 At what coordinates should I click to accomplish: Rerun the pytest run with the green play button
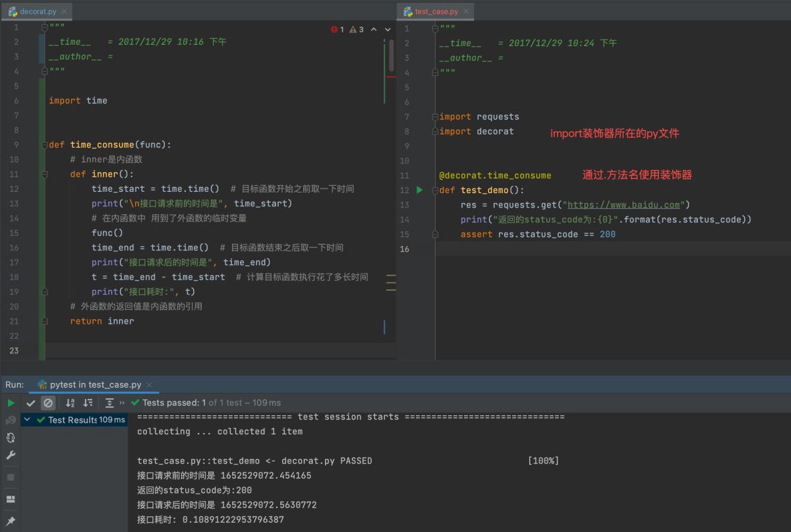pyautogui.click(x=11, y=403)
